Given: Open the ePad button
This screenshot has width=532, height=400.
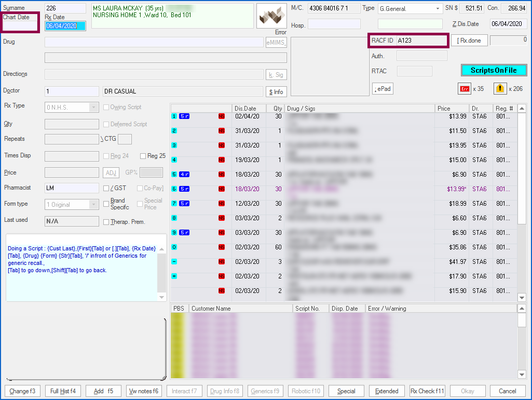Looking at the screenshot, I should tap(383, 89).
